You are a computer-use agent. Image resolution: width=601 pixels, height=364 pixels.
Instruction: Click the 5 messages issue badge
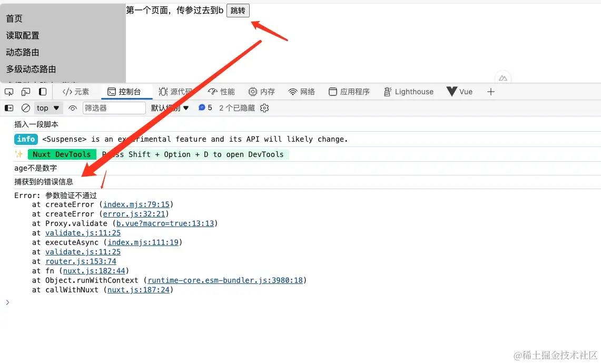[x=205, y=108]
